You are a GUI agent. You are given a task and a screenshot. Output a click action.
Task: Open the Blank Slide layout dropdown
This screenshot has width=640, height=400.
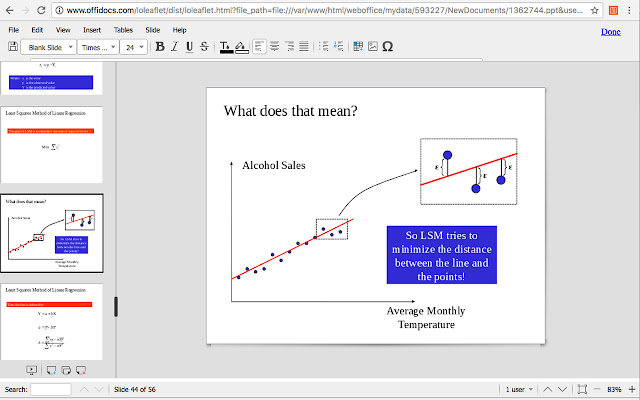tap(51, 47)
